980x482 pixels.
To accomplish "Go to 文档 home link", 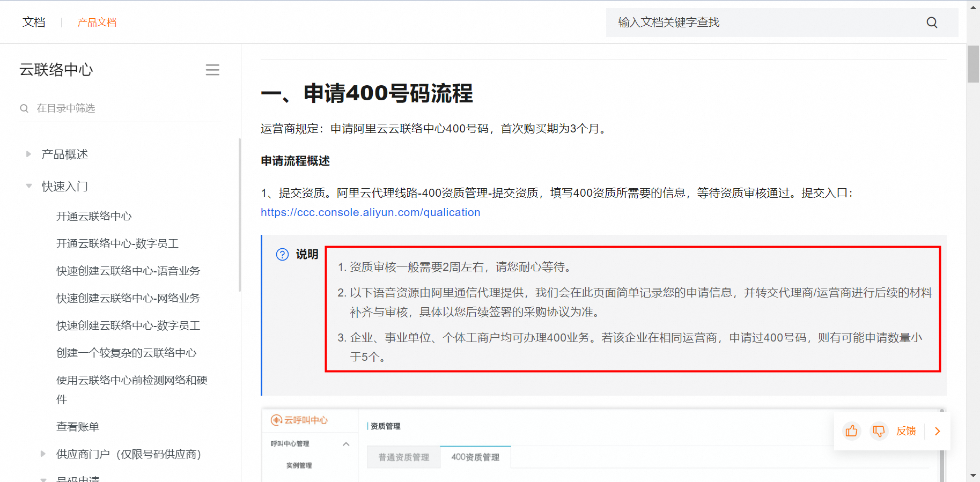I will [34, 22].
